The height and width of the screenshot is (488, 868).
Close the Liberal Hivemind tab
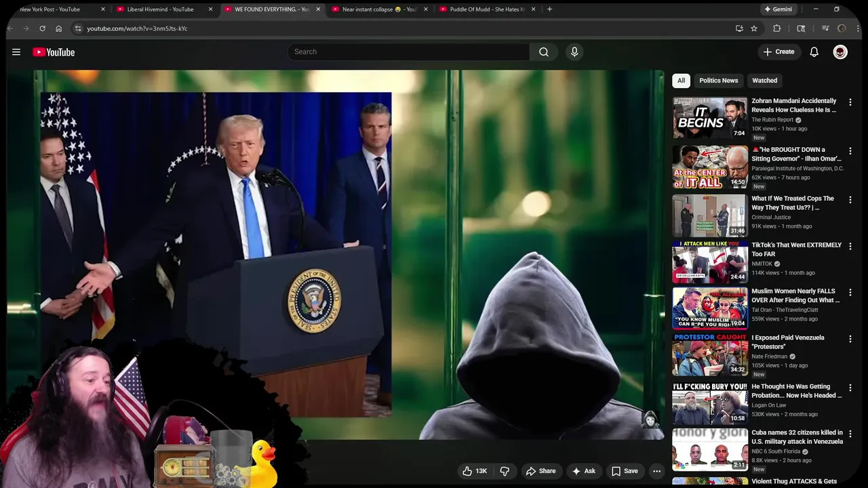[210, 9]
